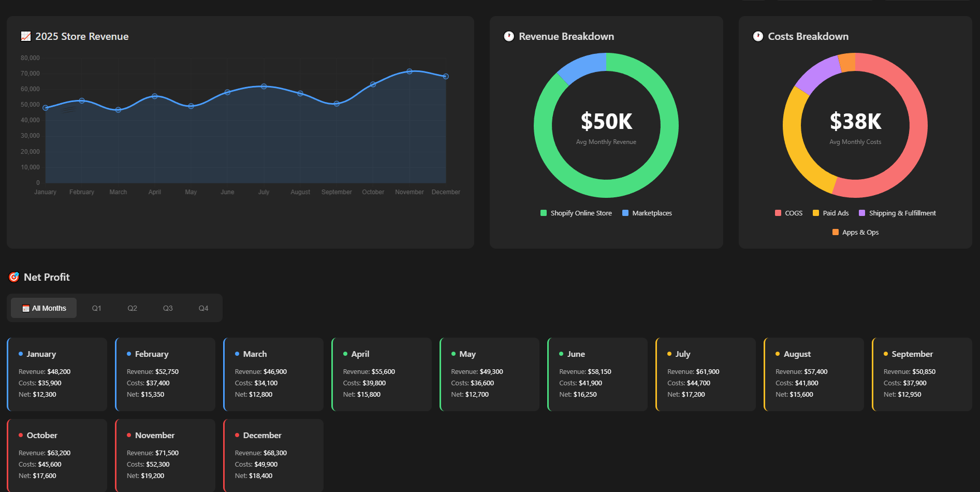
Task: Select the January data point on revenue chart
Action: point(46,108)
